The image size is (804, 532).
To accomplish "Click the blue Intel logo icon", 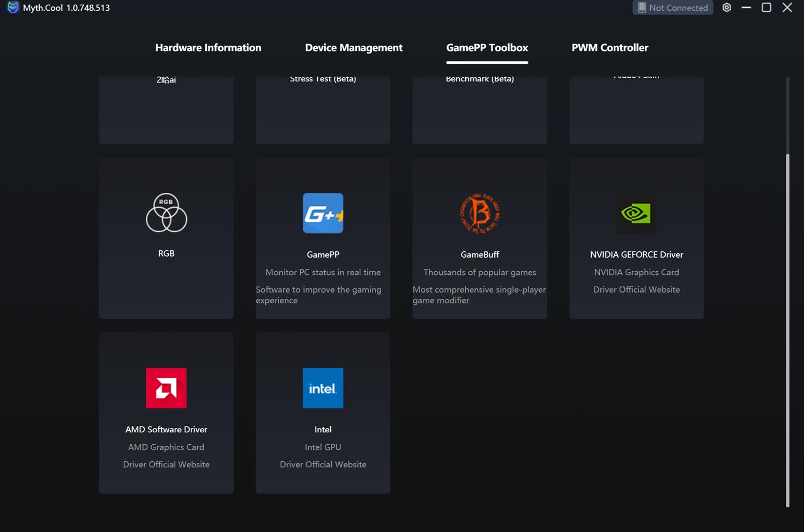I will (323, 388).
